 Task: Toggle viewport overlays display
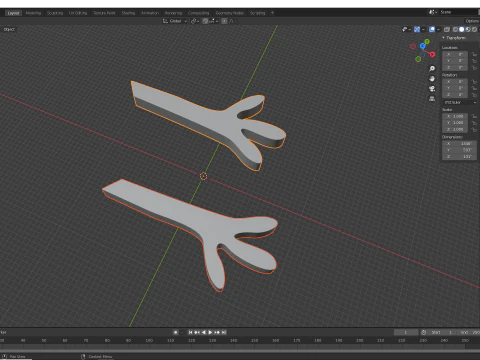tap(432, 30)
